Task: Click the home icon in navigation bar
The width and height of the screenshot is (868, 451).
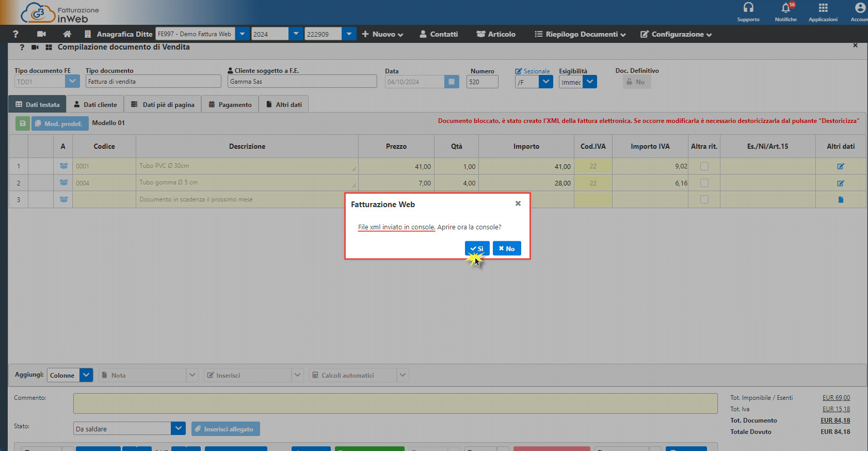Action: (67, 34)
